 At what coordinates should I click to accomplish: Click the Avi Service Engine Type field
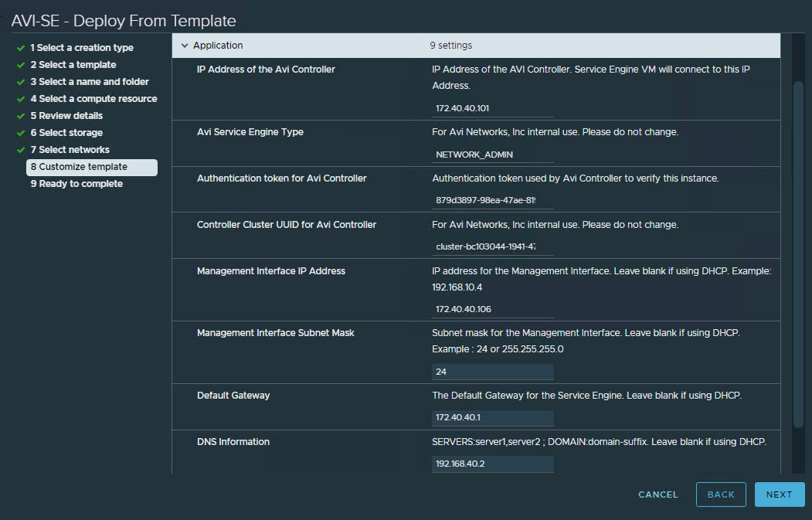[x=492, y=155]
